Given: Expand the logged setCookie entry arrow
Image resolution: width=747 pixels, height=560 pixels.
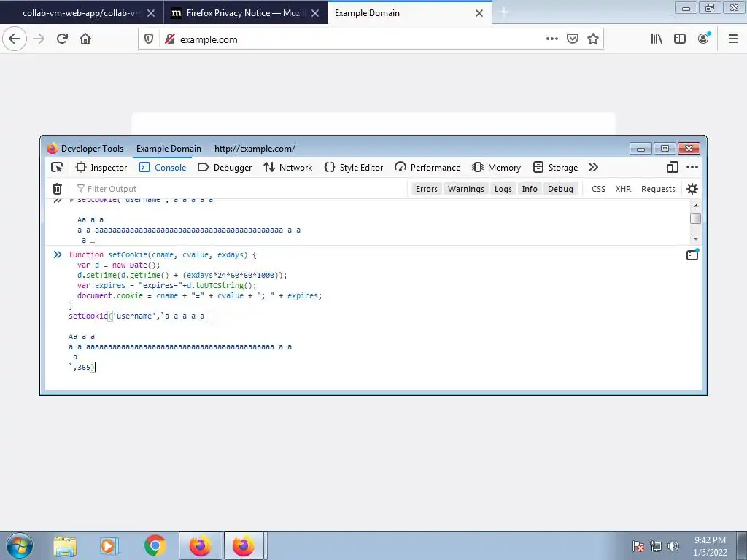Looking at the screenshot, I should pos(72,200).
